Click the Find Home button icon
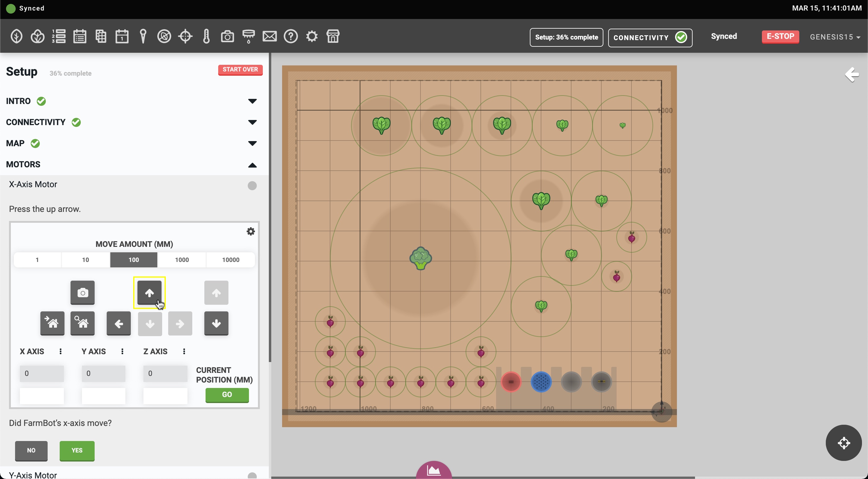The image size is (868, 479). (83, 323)
